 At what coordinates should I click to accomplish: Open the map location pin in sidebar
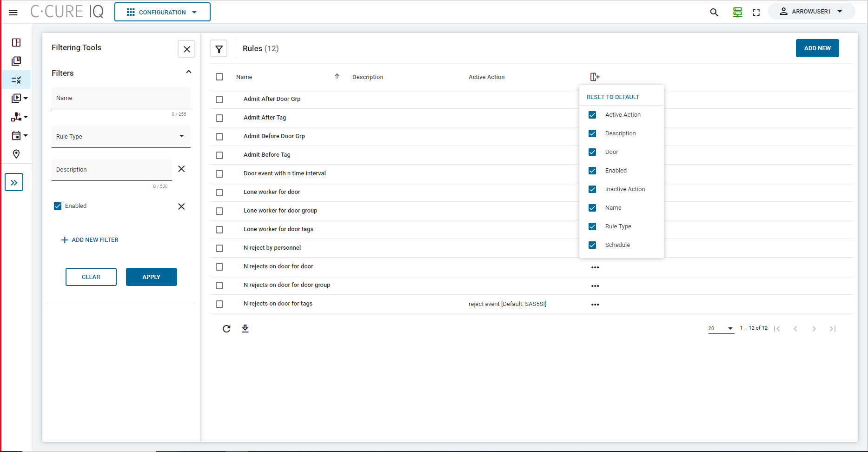click(16, 154)
